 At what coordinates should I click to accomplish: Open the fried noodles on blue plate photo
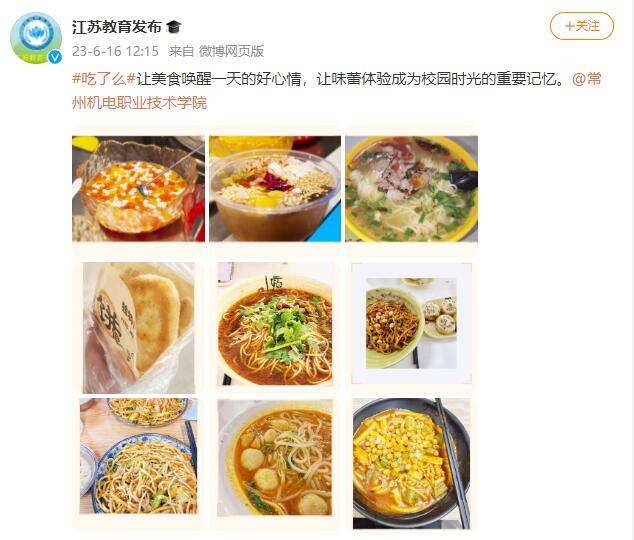tap(138, 456)
